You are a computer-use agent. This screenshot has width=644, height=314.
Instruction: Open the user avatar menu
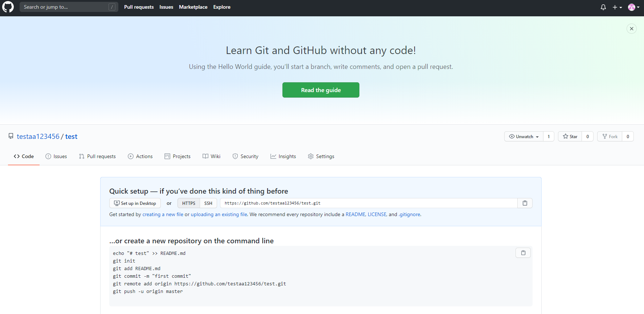click(634, 7)
